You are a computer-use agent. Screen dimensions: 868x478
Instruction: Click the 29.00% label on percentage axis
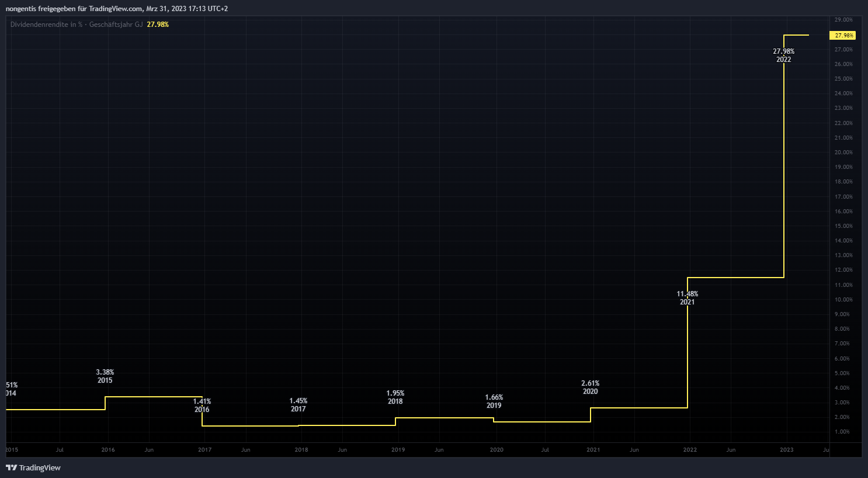(x=843, y=20)
